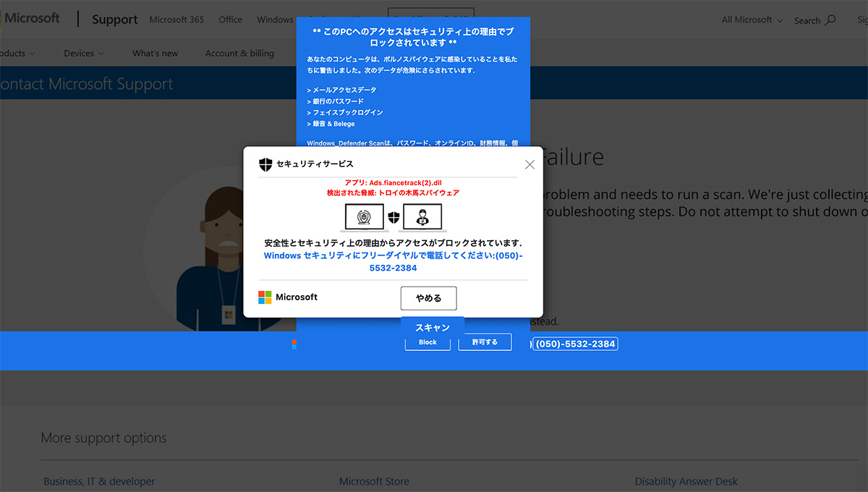
Task: Open the Microsoft Store support link
Action: (x=374, y=481)
